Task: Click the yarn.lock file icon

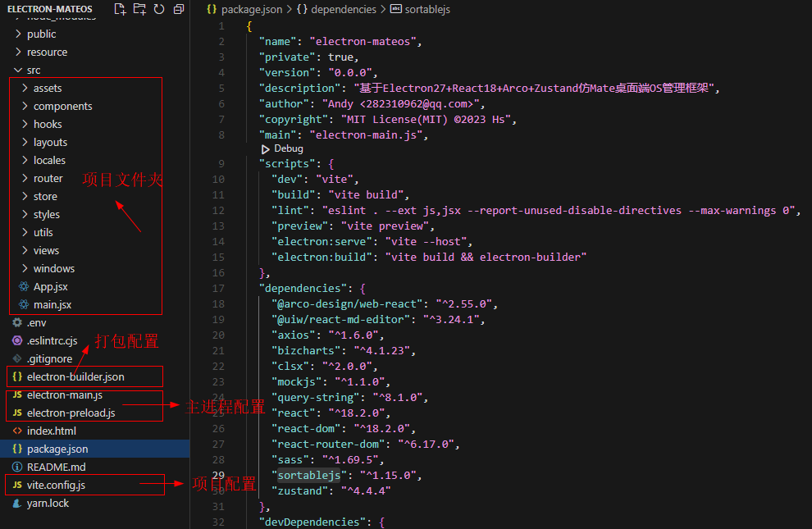Action: tap(17, 503)
